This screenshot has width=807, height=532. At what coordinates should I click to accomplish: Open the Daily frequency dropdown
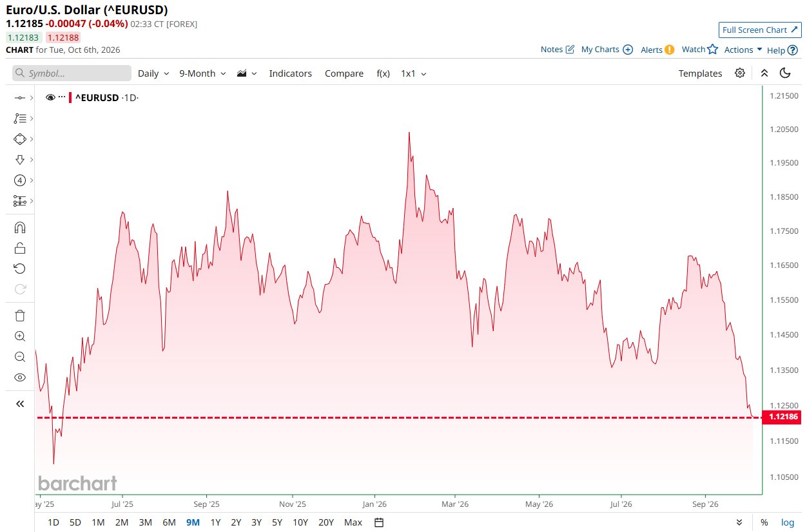(153, 73)
